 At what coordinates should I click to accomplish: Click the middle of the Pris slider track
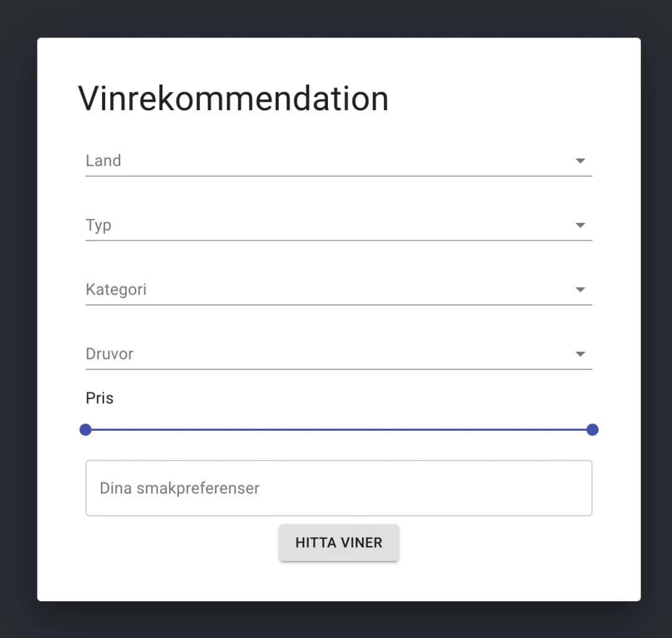click(339, 429)
